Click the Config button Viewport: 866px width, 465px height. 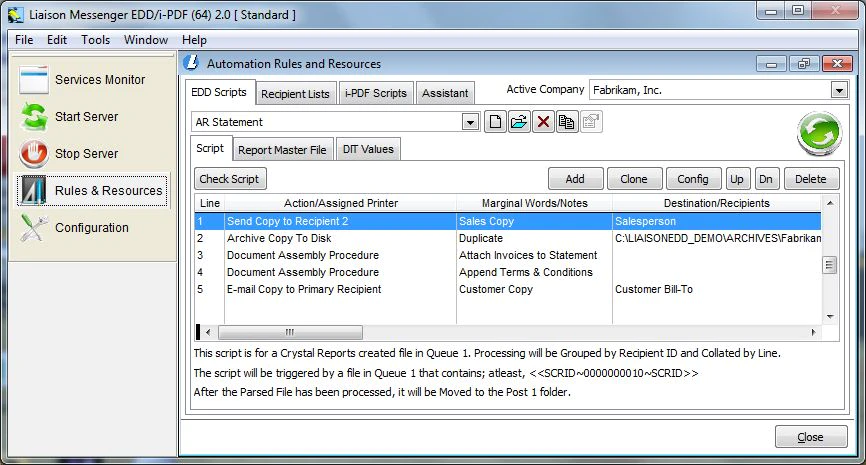(693, 179)
